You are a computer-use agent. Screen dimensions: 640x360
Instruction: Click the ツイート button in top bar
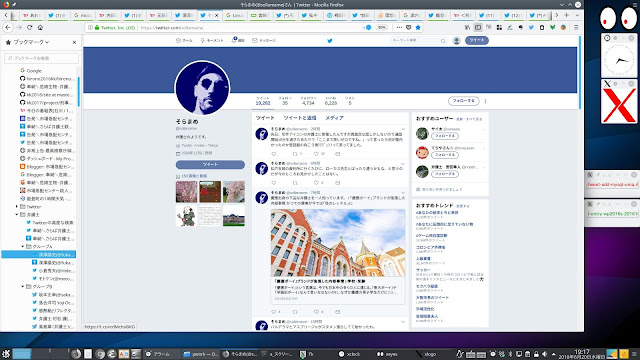(x=477, y=40)
